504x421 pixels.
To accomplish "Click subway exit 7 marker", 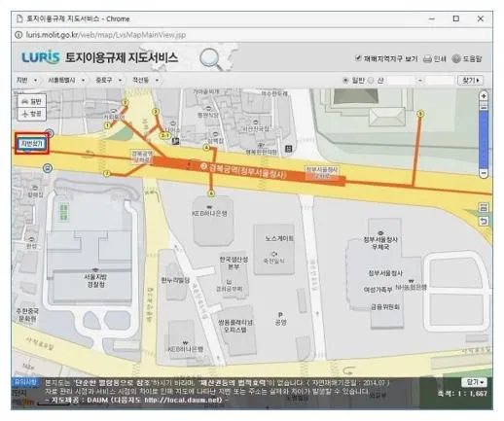I will coord(106,174).
